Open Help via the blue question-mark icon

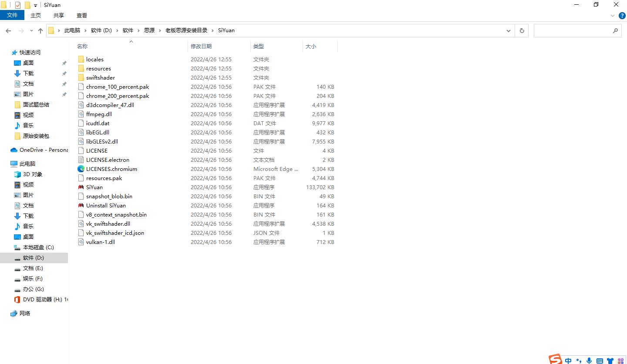(x=622, y=16)
